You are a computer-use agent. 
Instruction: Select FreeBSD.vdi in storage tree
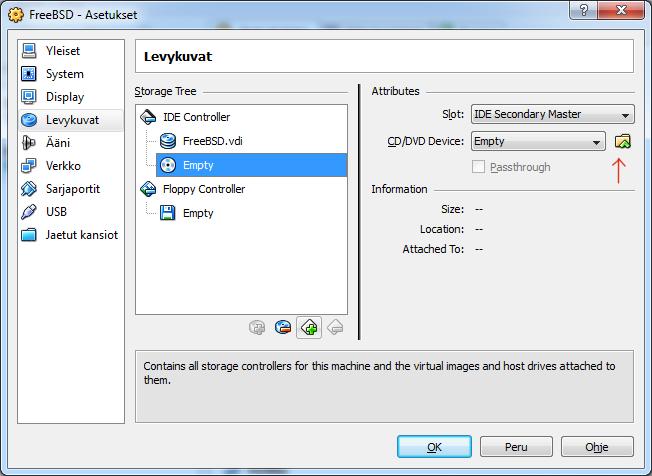212,141
